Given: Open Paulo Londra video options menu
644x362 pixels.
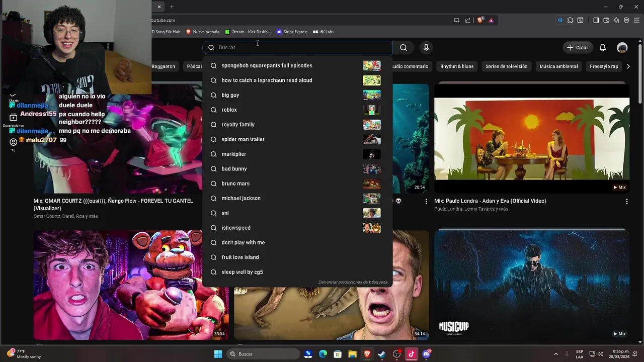Looking at the screenshot, I should point(626,201).
